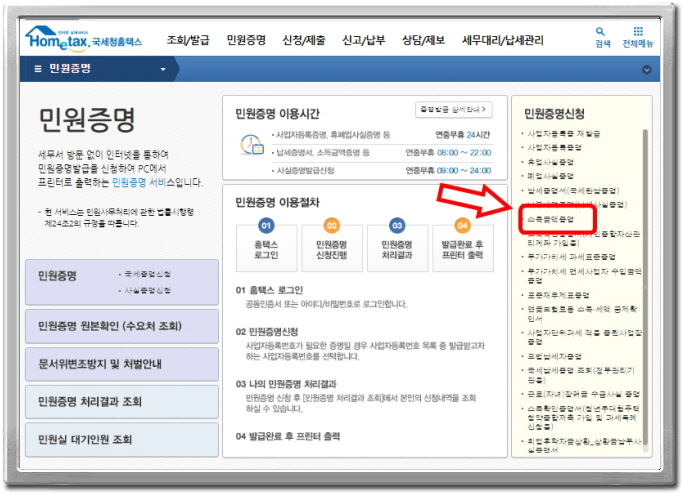The image size is (682, 493).
Task: Click the 사실증명발급신청 row text
Action: [x=305, y=171]
